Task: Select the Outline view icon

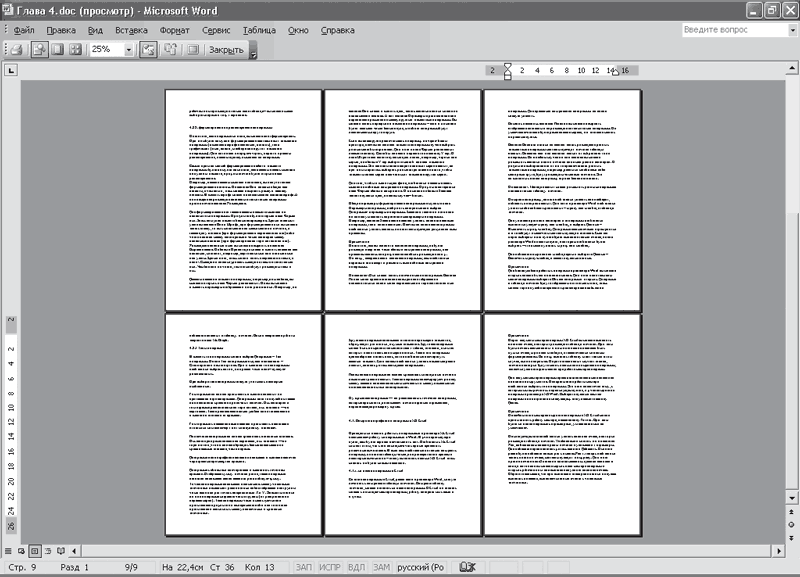Action: tap(47, 551)
